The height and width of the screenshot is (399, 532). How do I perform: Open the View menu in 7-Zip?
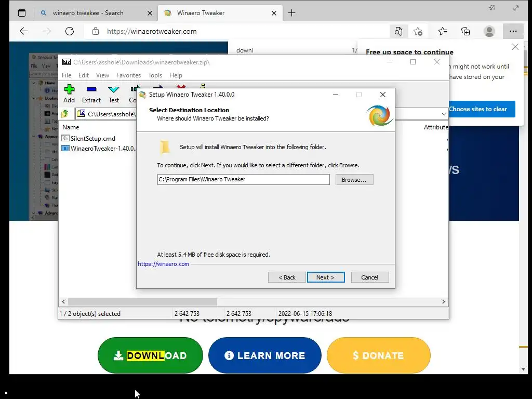pos(102,75)
